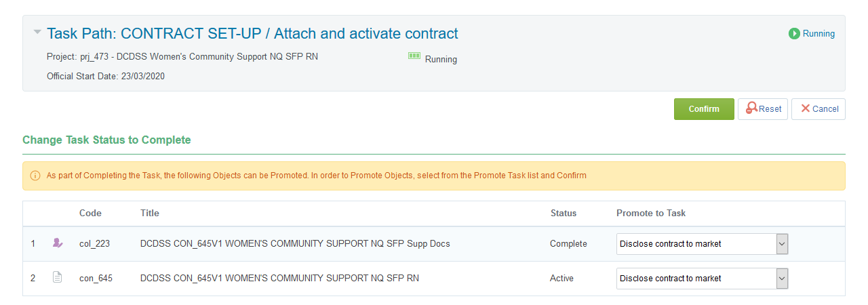The image size is (868, 305).
Task: Click the Active status in row 2
Action: pos(561,279)
